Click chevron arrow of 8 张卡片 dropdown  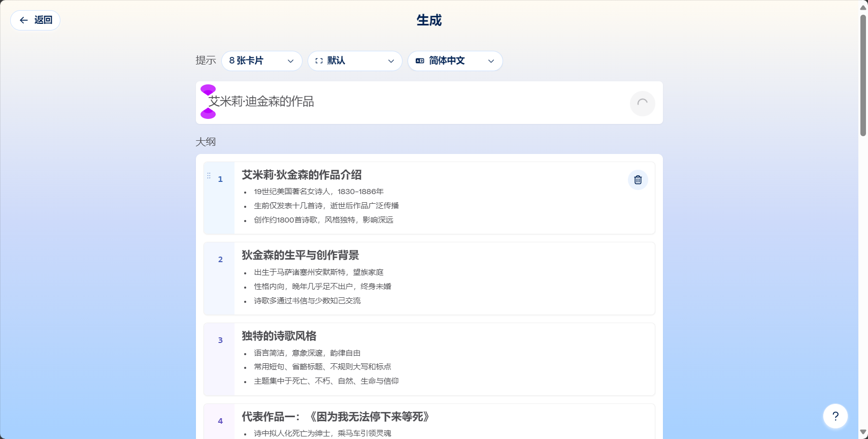click(290, 61)
